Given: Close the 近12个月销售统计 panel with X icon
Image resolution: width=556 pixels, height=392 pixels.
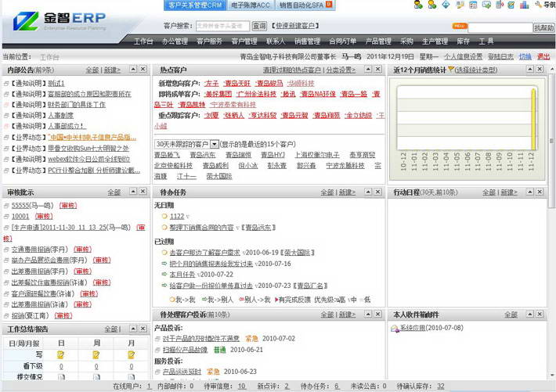Looking at the screenshot, I should (540, 69).
